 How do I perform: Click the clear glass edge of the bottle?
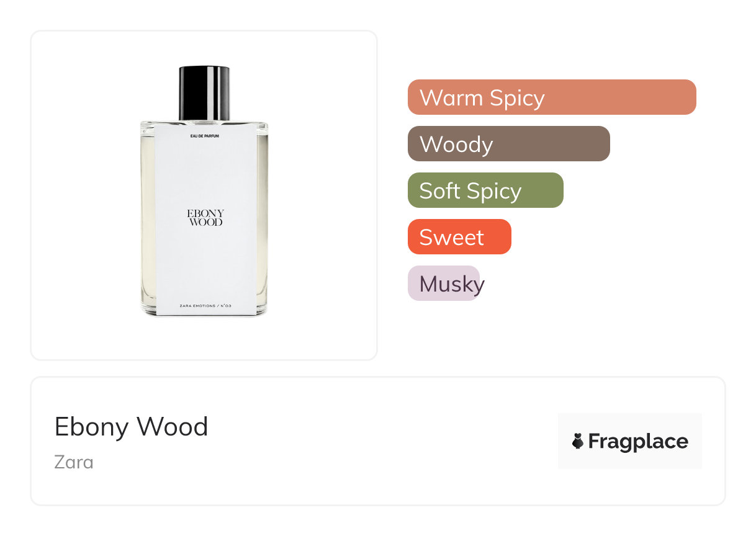149,217
